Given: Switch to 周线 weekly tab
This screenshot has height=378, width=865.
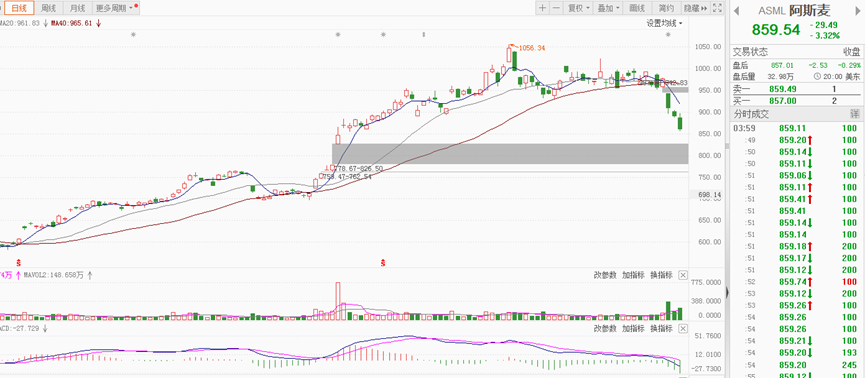Looking at the screenshot, I should tap(49, 8).
